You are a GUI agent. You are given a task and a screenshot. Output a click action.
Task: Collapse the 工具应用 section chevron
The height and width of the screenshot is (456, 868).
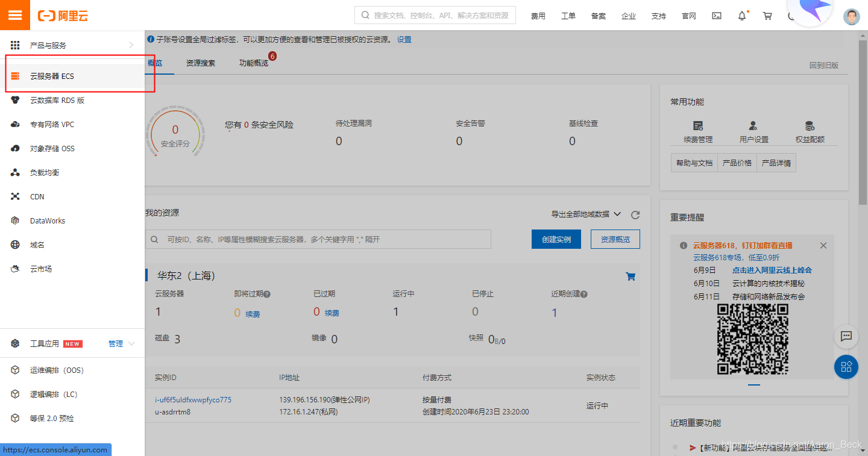tap(132, 344)
